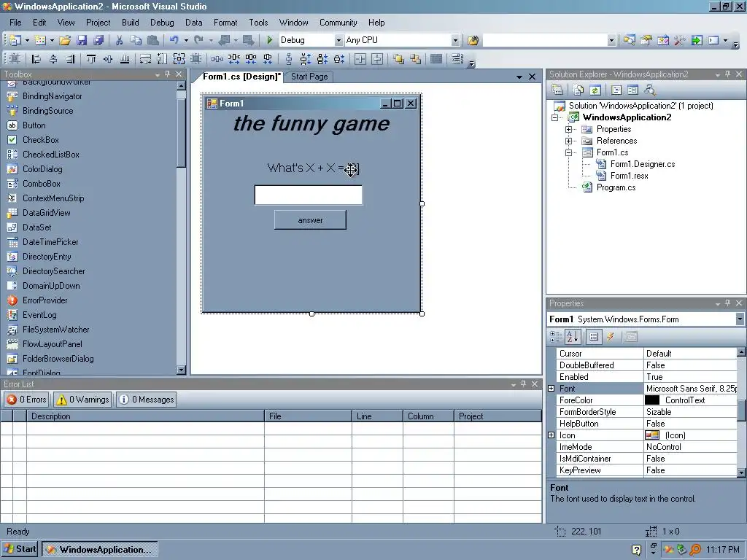
Task: Click Categorized view icon in Properties panel
Action: pos(555,337)
